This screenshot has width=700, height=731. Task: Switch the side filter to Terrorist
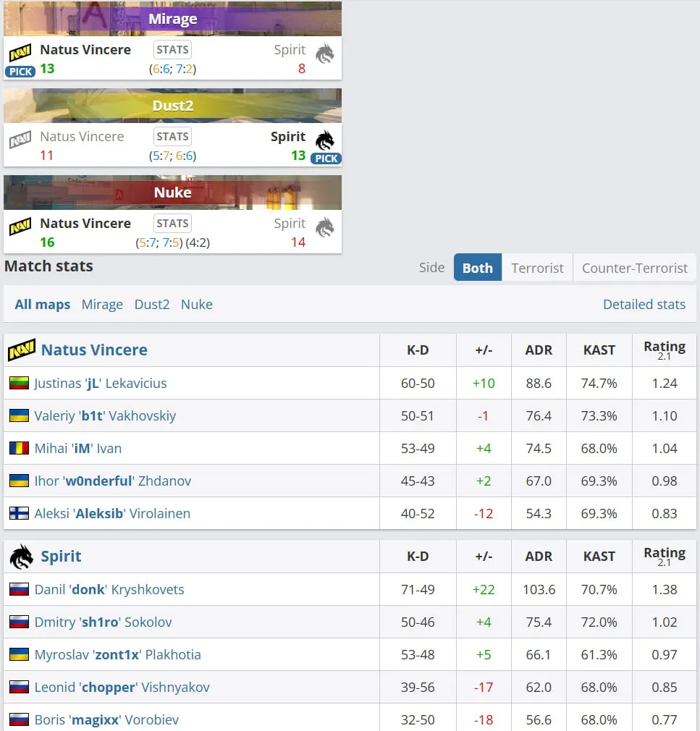pyautogui.click(x=537, y=268)
